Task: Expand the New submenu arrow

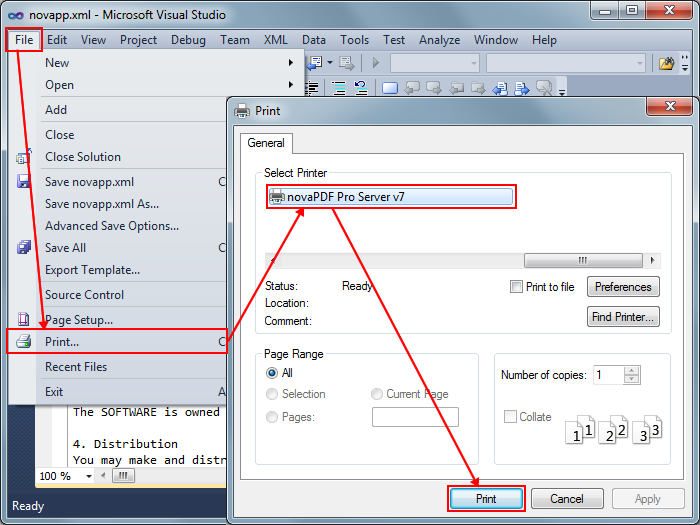Action: click(x=291, y=62)
